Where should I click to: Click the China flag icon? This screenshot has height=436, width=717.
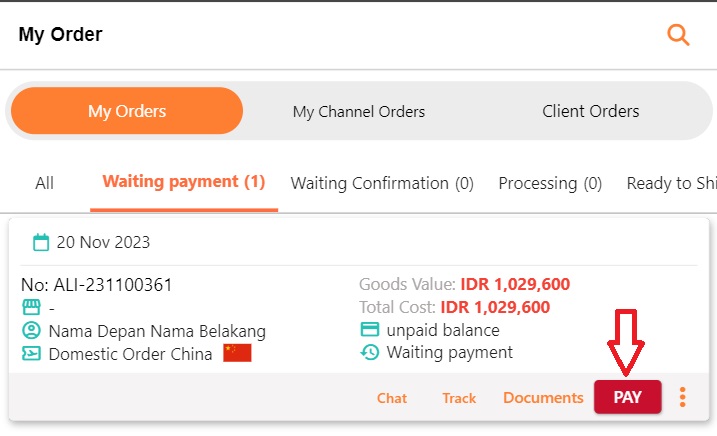click(237, 353)
